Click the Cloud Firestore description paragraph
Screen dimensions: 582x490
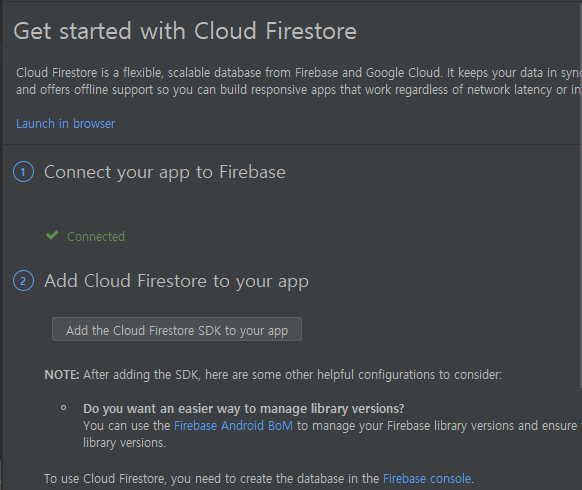coord(299,81)
